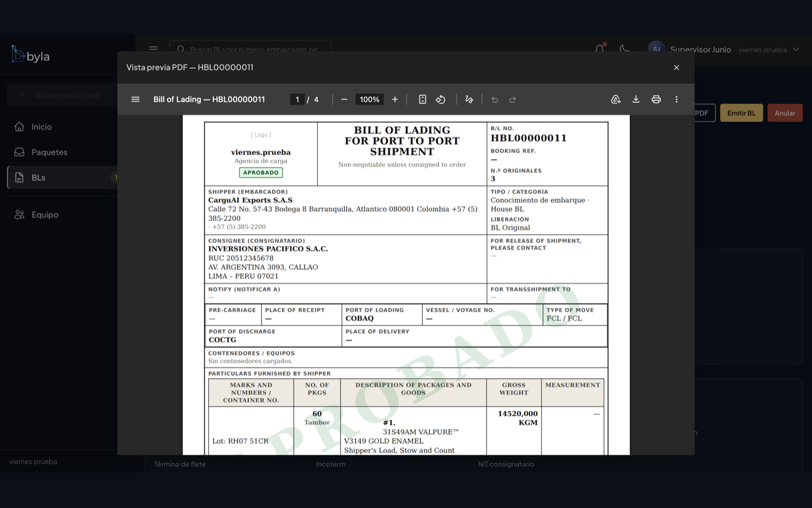Viewport: 812px width, 508px height.
Task: Click the 60 Tambor package count
Action: click(317, 418)
